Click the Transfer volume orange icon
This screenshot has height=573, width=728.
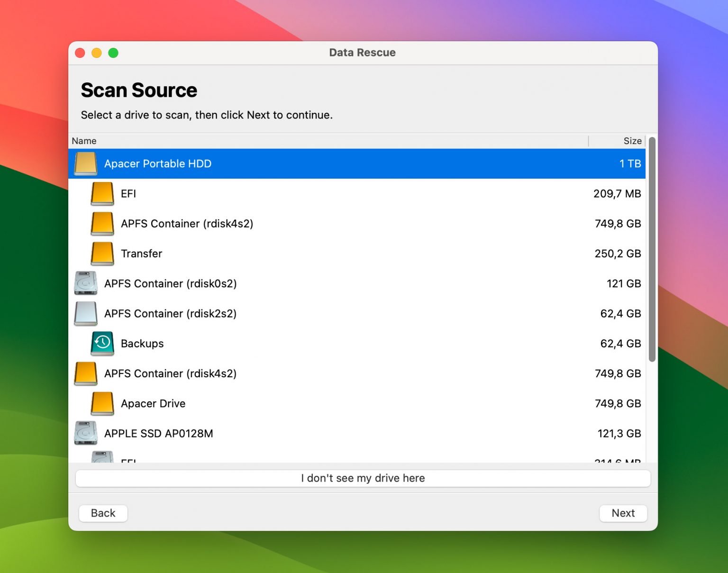[102, 254]
